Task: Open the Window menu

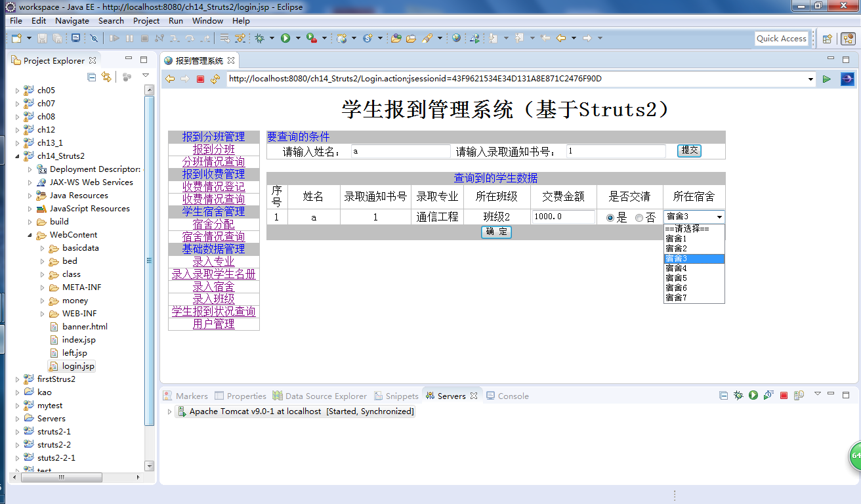Action: (207, 21)
